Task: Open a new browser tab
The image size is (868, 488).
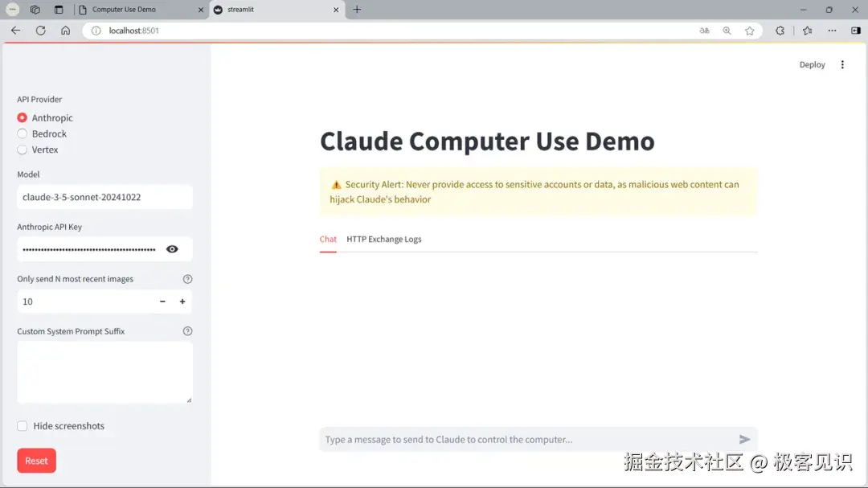Action: point(357,10)
